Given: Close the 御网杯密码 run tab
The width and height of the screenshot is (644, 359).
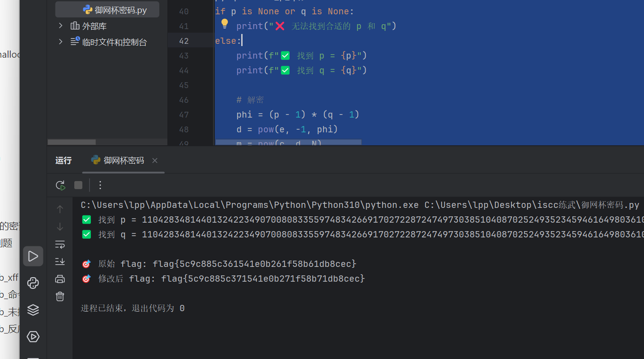Looking at the screenshot, I should click(x=155, y=160).
